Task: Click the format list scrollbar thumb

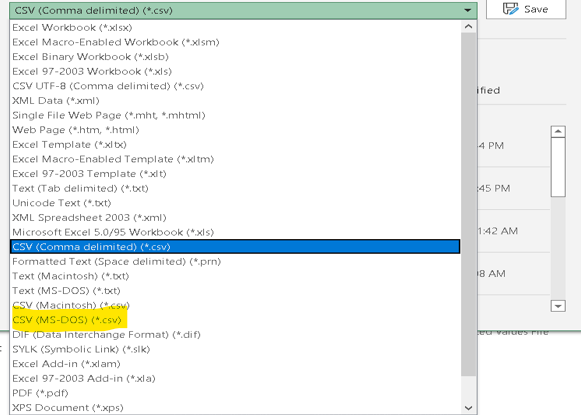Action: tap(468, 204)
